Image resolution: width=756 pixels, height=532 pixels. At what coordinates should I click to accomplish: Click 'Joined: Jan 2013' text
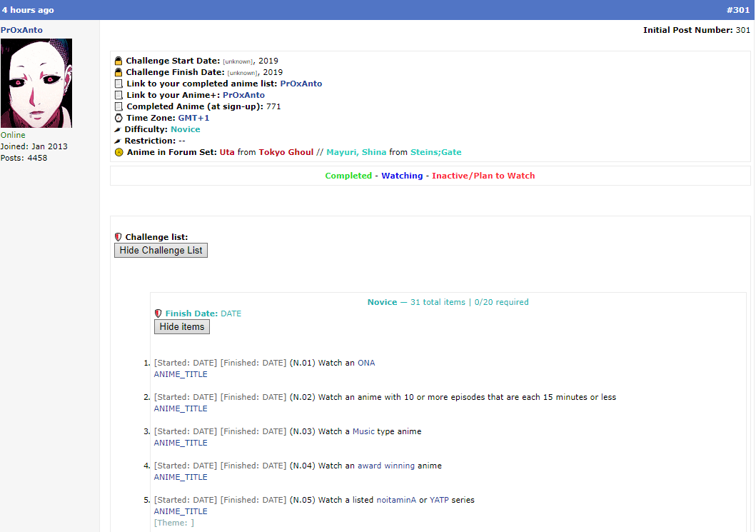point(34,146)
